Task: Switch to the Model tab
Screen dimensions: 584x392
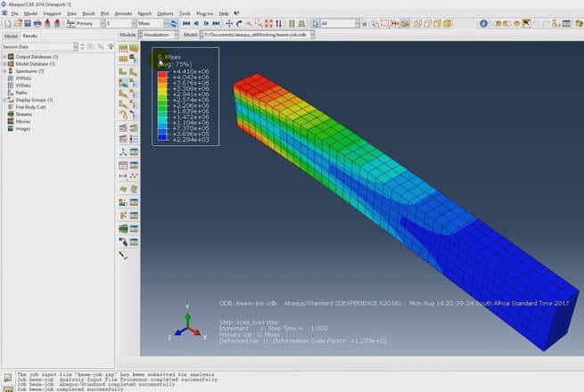Action: [11, 36]
